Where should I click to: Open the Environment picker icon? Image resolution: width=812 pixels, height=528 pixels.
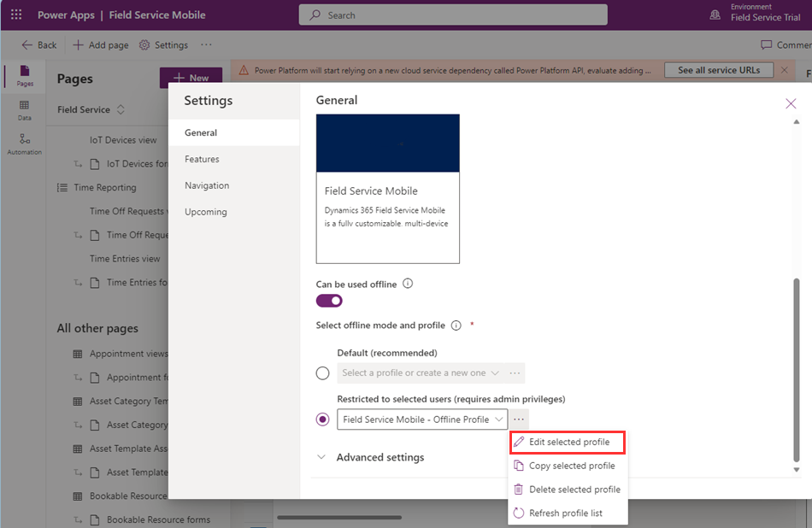pos(714,15)
